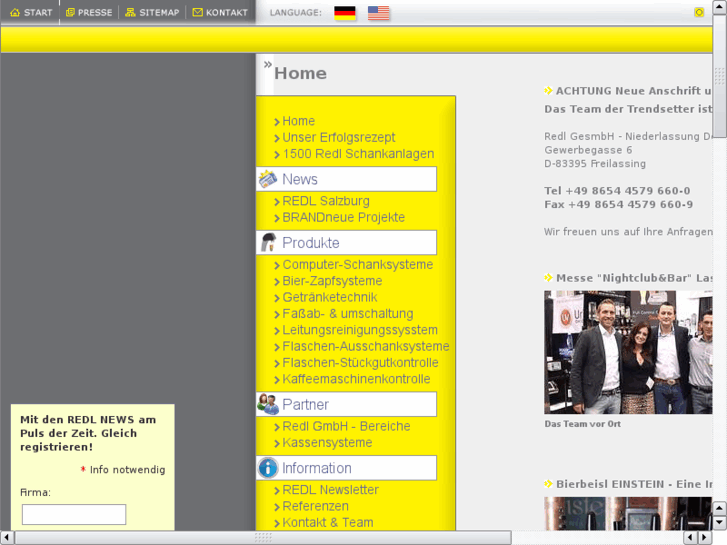Screen dimensions: 727x545
Task: Open the team photo Das Team vor Ort
Action: pos(628,352)
